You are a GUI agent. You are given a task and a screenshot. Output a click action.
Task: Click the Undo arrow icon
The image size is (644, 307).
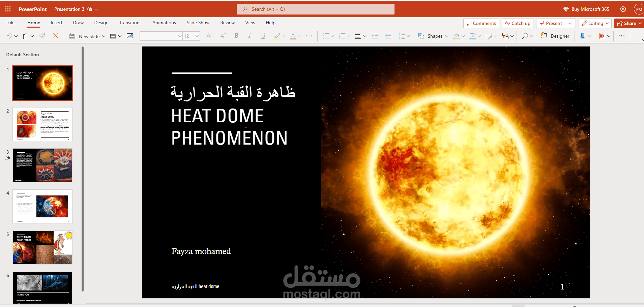pos(9,36)
